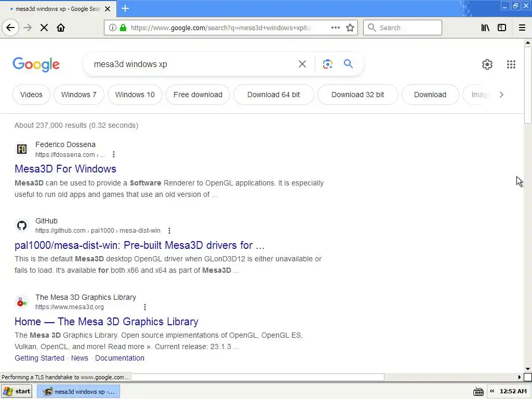This screenshot has width=532, height=399.
Task: Bookmark this page with the star icon
Action: click(x=350, y=28)
